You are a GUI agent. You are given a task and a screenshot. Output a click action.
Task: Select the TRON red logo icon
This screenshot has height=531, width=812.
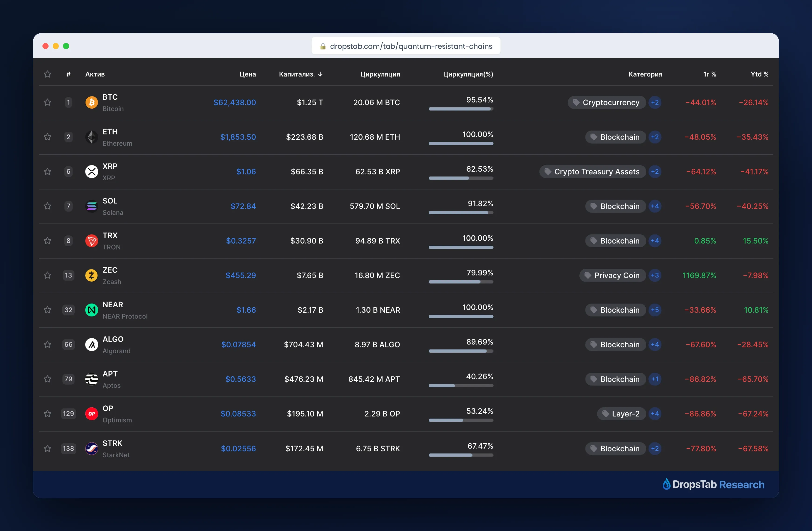[91, 241]
